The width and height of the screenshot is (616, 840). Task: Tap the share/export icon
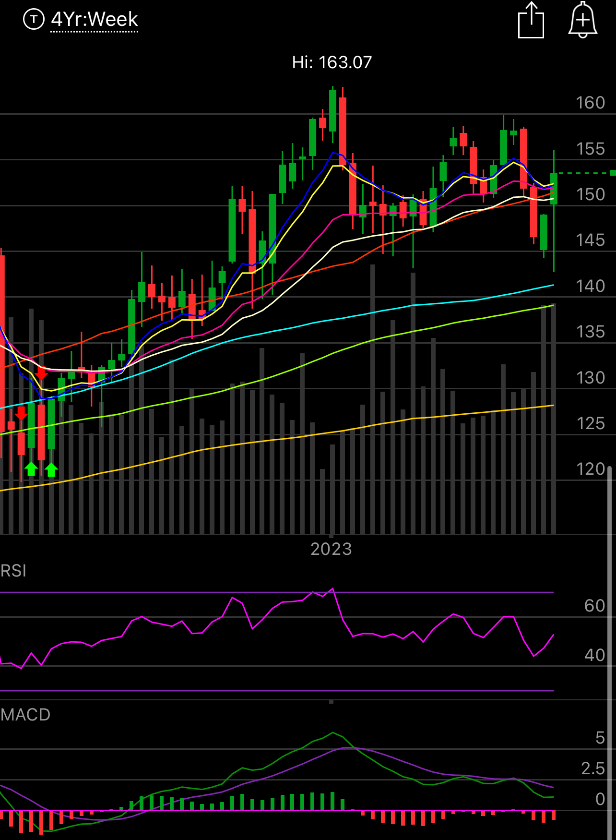coord(531,20)
